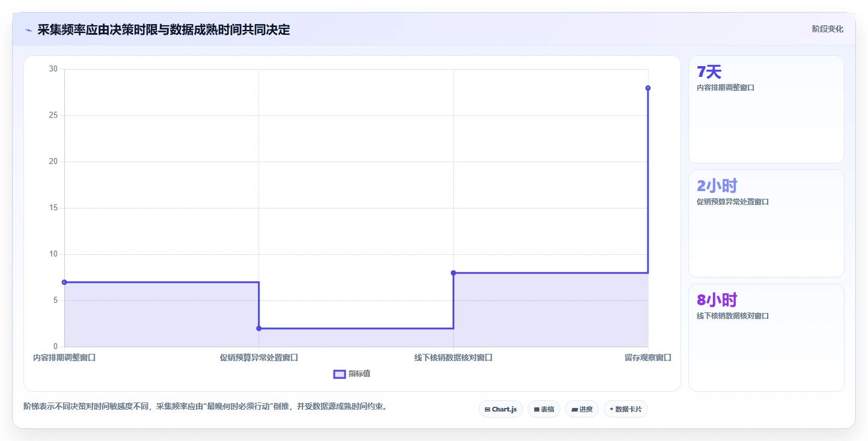Click the y-axis value 10

(x=53, y=254)
